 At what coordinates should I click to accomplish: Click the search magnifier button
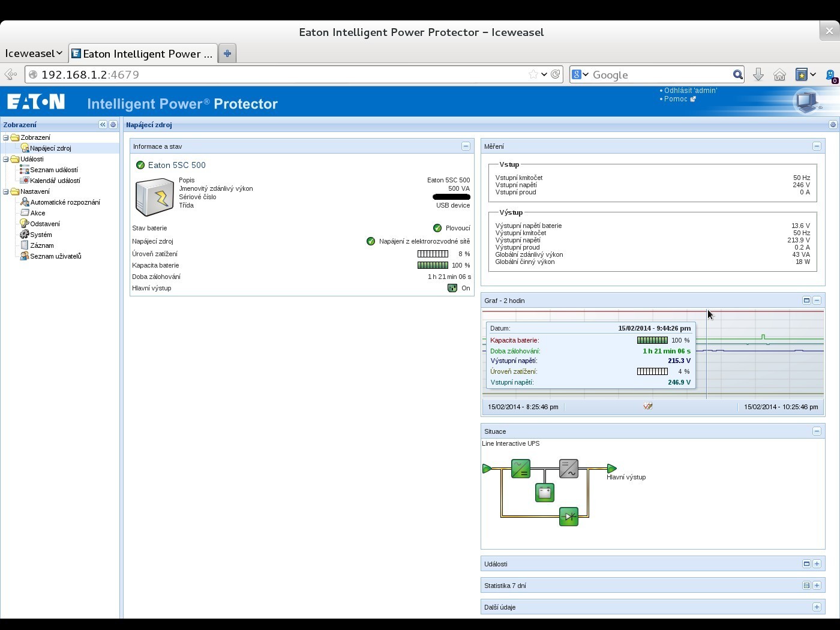(738, 74)
